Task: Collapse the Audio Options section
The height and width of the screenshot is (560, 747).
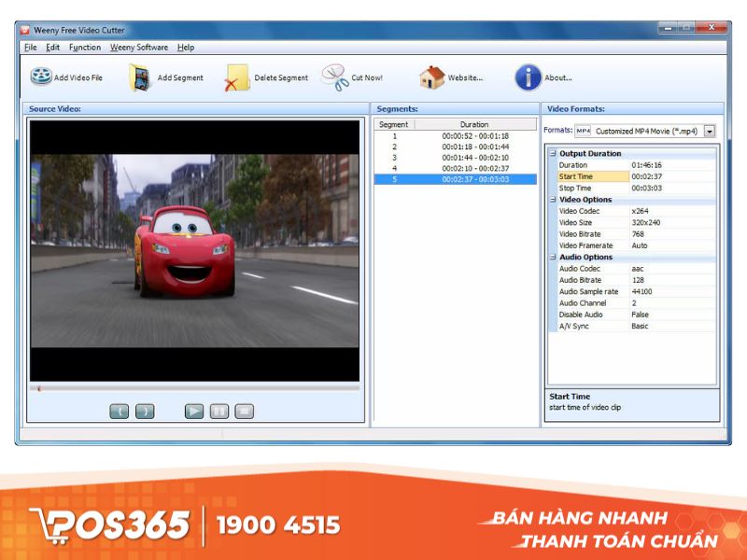Action: pos(553,258)
